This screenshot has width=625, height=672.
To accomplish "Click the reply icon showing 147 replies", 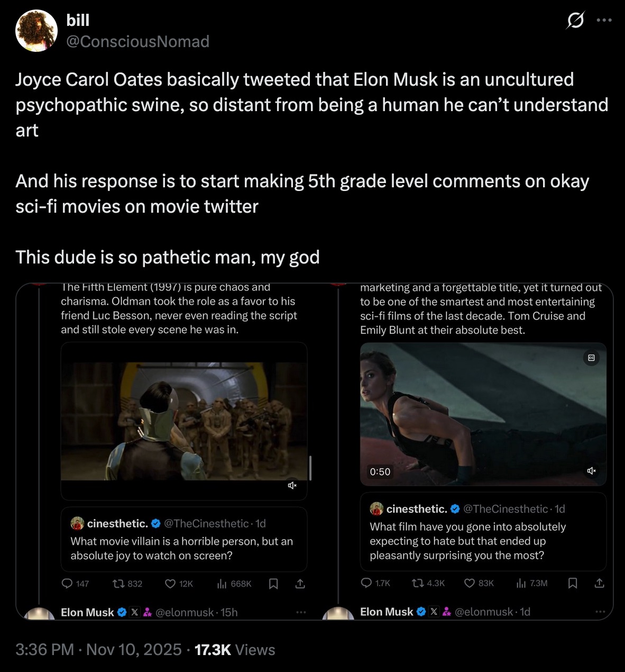I will (x=67, y=584).
